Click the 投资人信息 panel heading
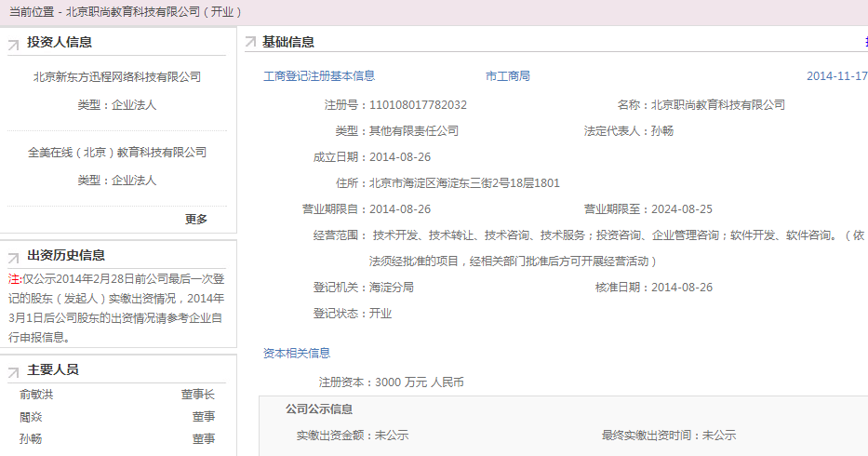This screenshot has height=456, width=868. click(x=60, y=43)
